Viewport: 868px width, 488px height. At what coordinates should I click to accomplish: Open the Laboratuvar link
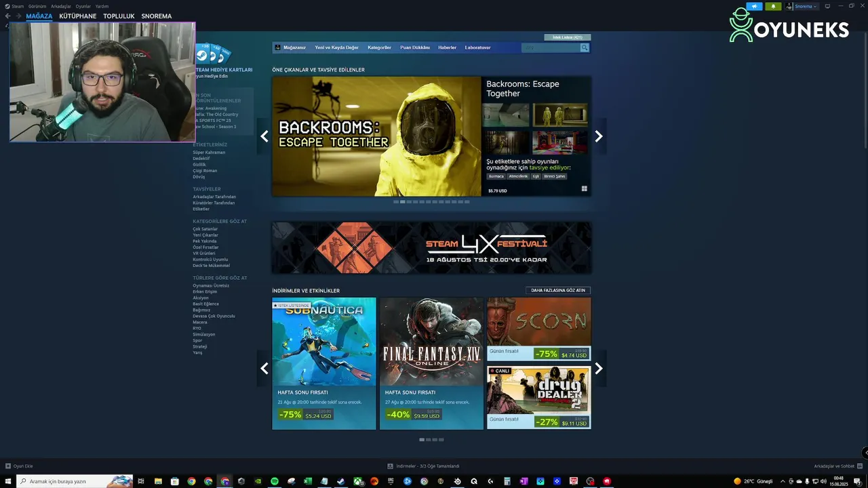(477, 47)
